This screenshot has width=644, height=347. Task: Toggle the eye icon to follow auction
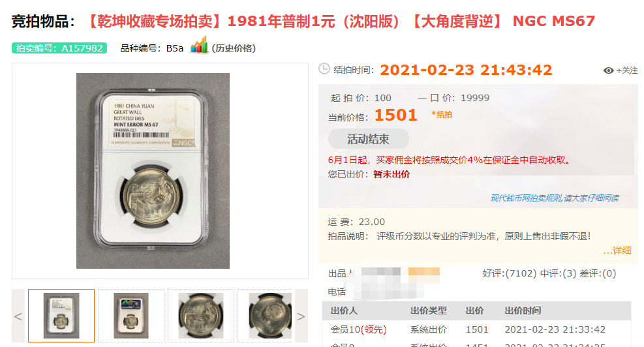pyautogui.click(x=608, y=70)
